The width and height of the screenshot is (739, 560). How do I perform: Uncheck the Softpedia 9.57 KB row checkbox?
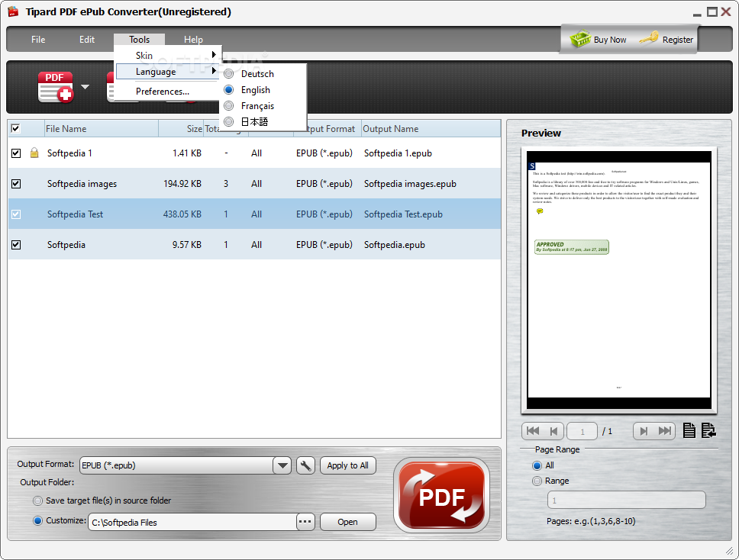(16, 245)
